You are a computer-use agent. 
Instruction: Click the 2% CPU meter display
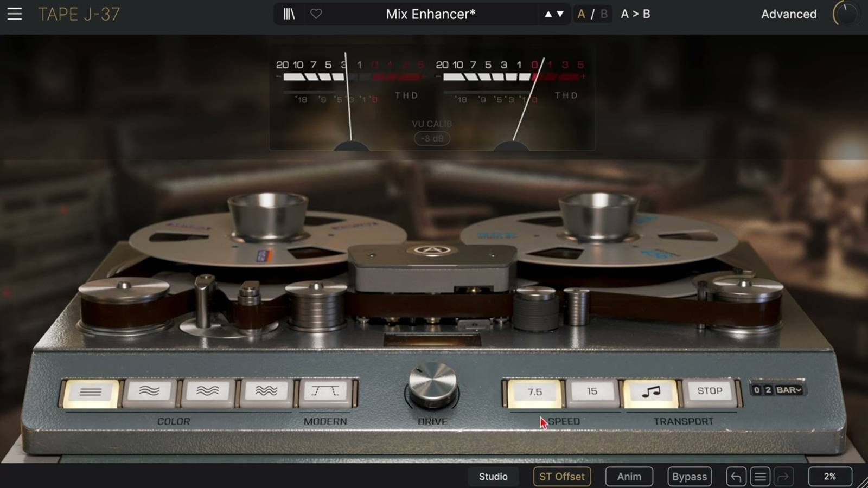tap(830, 477)
